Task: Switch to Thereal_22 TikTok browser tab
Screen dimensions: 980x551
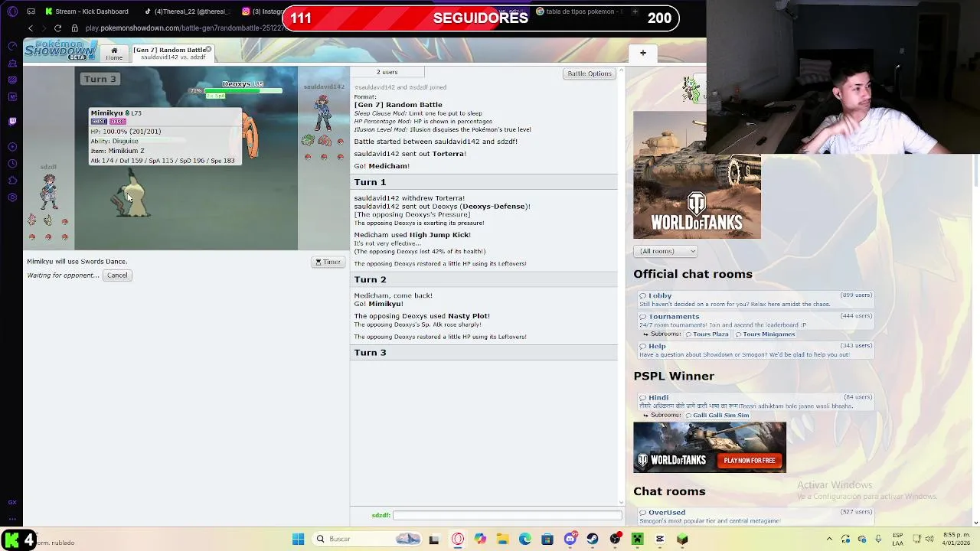Action: (x=187, y=11)
